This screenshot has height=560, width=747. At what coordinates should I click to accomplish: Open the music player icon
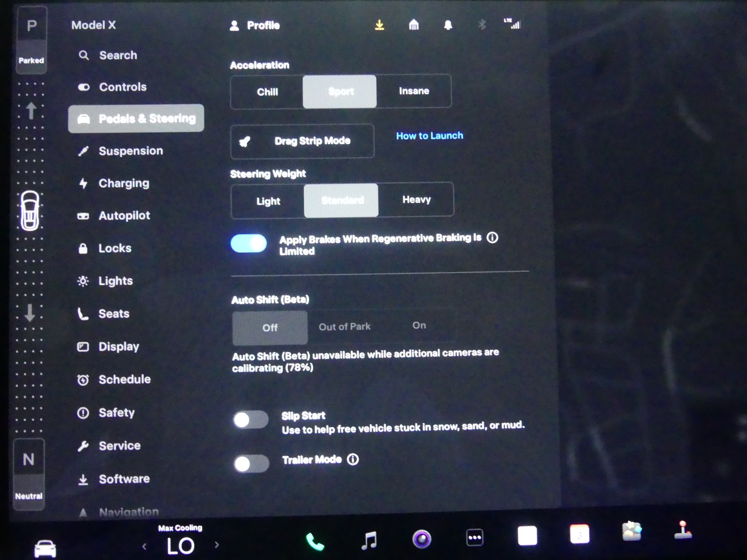tap(369, 540)
